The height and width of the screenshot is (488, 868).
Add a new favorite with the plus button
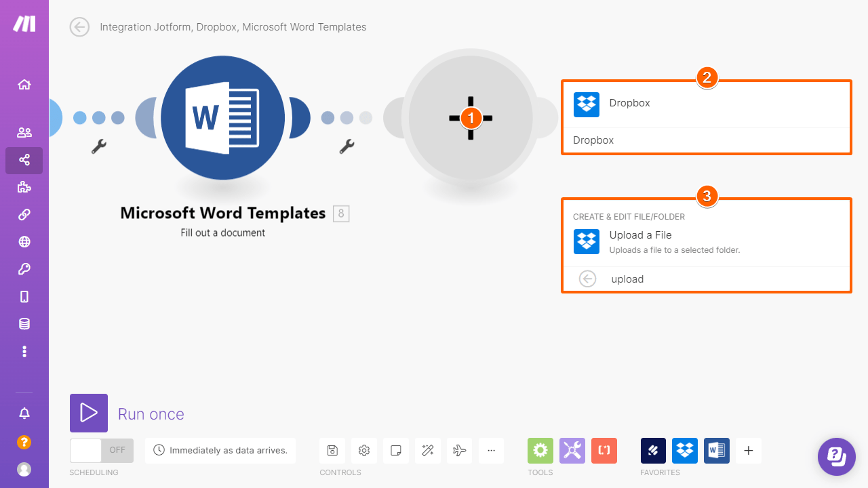click(x=749, y=450)
